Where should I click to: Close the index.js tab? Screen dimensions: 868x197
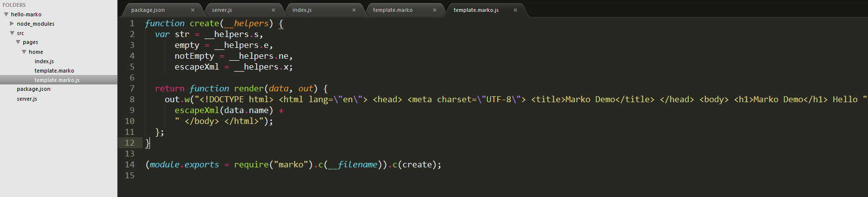pos(354,10)
